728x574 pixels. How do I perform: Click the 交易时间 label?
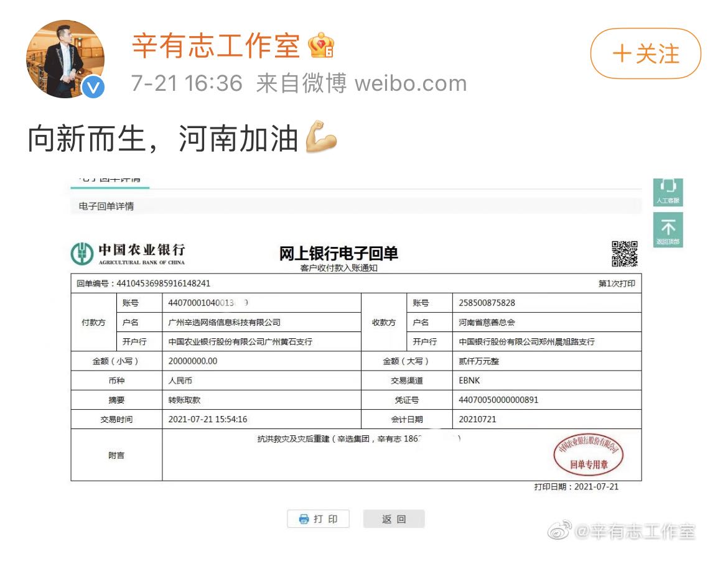pyautogui.click(x=116, y=420)
